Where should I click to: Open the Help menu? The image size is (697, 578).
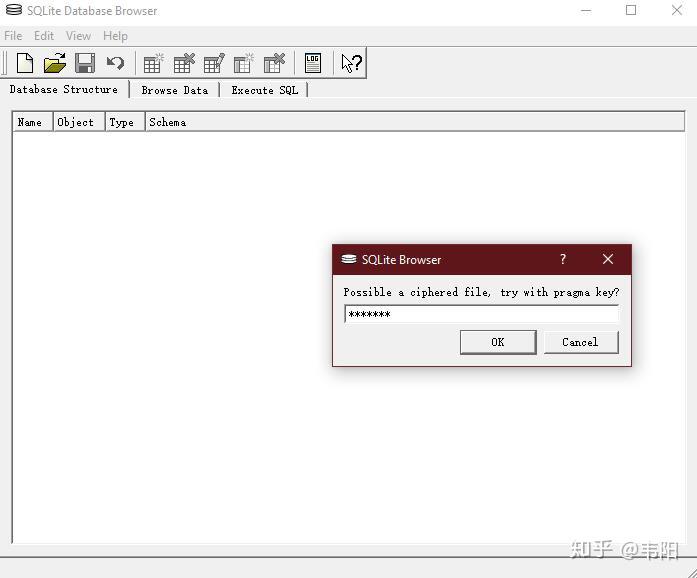[x=115, y=36]
